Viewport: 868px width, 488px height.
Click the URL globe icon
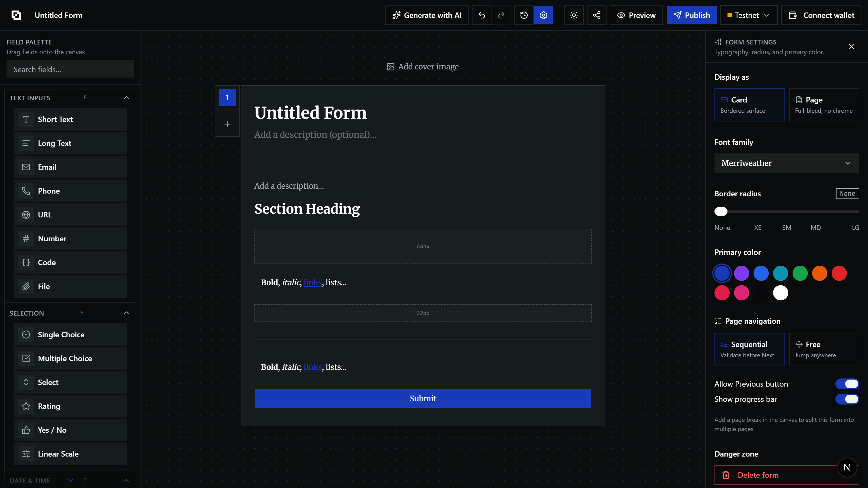click(26, 215)
